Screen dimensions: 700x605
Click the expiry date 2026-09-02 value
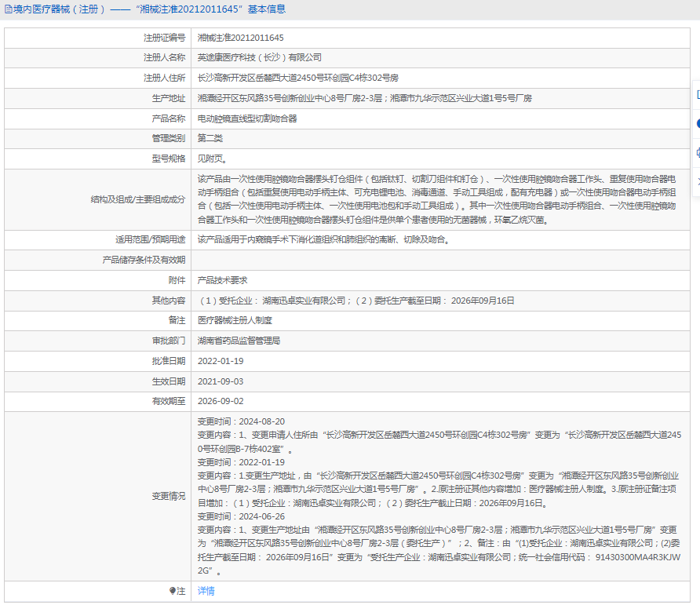point(221,402)
